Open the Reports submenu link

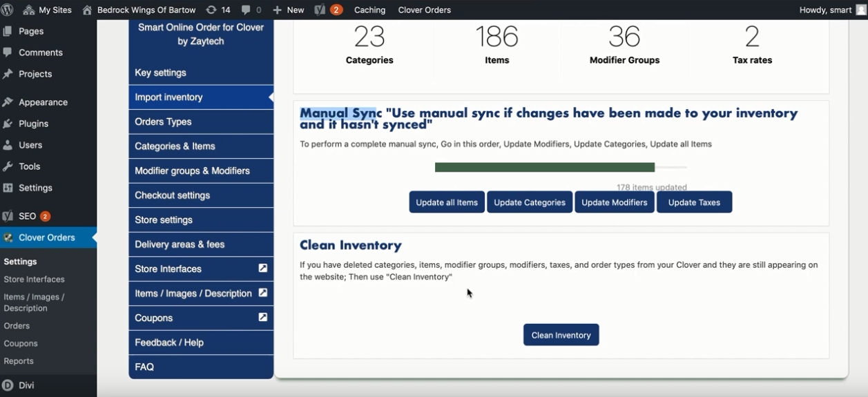(19, 361)
